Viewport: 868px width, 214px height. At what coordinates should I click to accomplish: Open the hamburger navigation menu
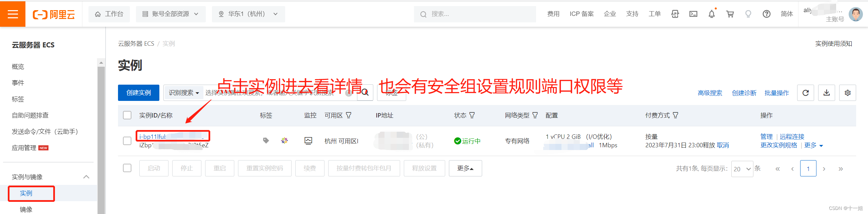pyautogui.click(x=13, y=14)
